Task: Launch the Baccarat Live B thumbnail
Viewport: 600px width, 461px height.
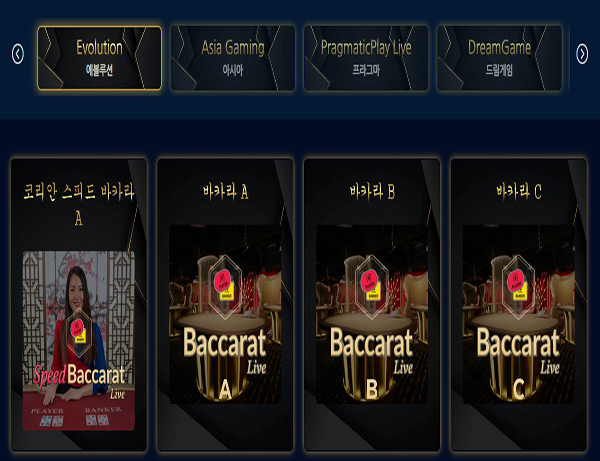Action: tap(372, 314)
